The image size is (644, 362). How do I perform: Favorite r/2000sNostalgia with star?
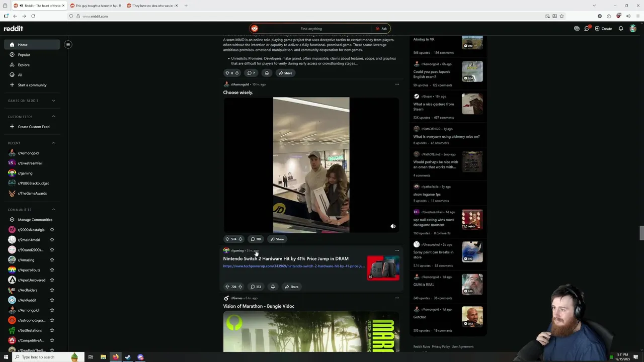coord(52,230)
